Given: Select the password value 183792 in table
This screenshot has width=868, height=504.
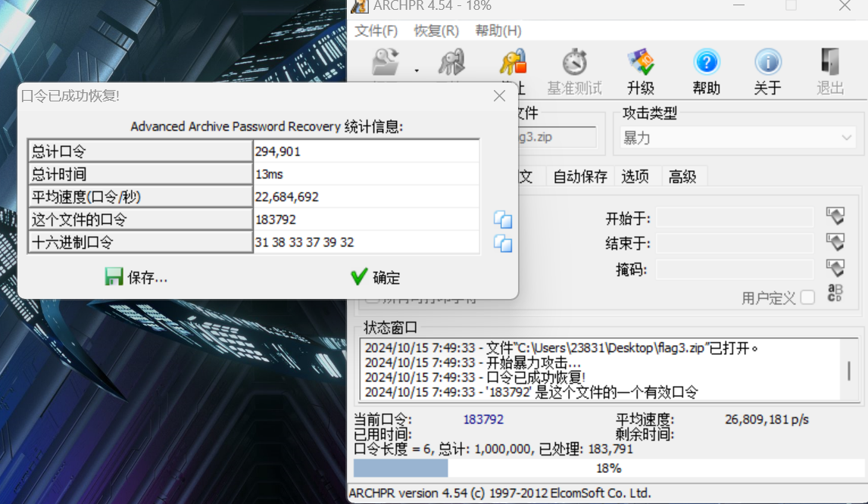Looking at the screenshot, I should click(276, 219).
